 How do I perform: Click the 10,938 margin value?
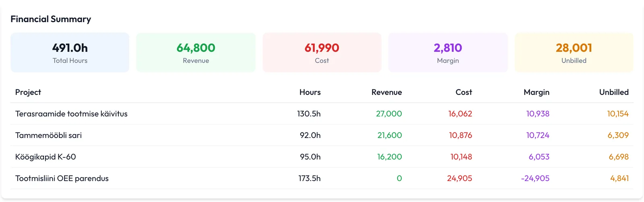538,114
